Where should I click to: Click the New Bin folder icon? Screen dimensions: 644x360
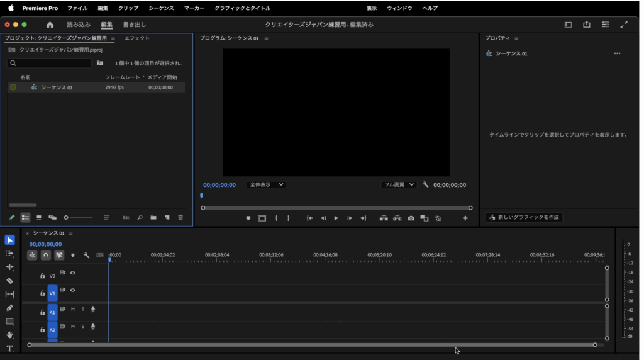pos(153,218)
